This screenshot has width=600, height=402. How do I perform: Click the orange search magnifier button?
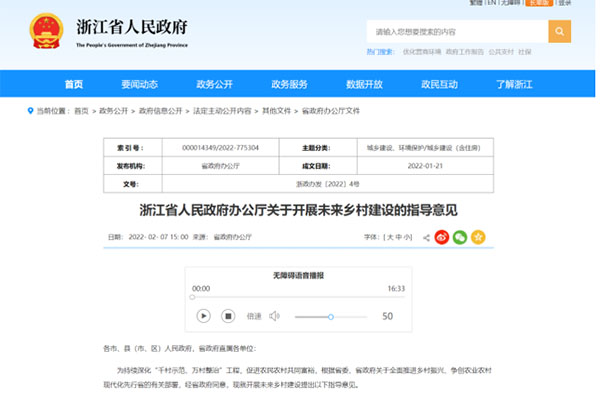pos(559,31)
